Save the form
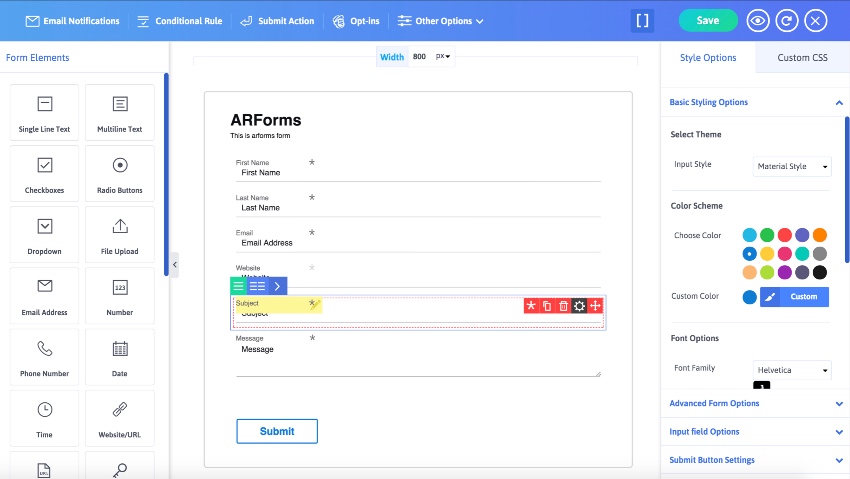Viewport: 850px width, 479px height. (x=708, y=21)
